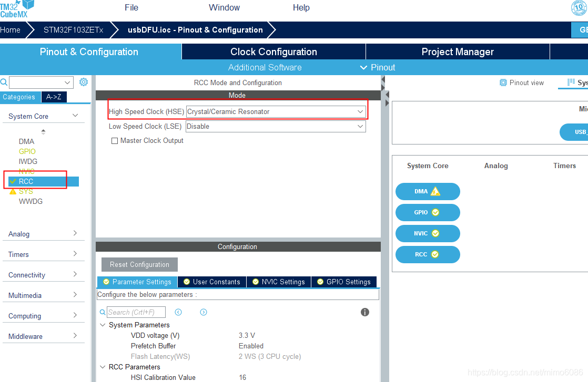This screenshot has width=588, height=382.
Task: Open the Pinout dropdown menu
Action: point(378,67)
